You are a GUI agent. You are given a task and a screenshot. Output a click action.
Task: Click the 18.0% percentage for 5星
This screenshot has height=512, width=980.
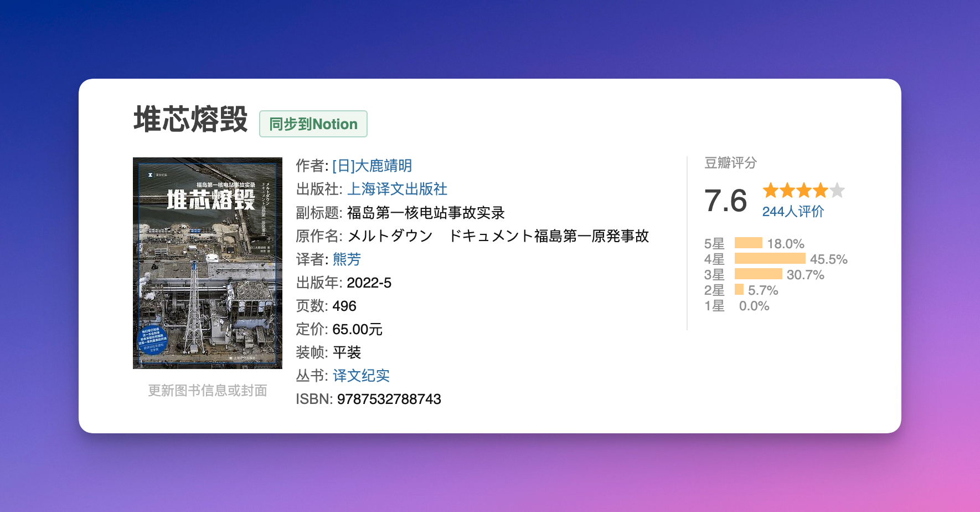click(x=786, y=244)
